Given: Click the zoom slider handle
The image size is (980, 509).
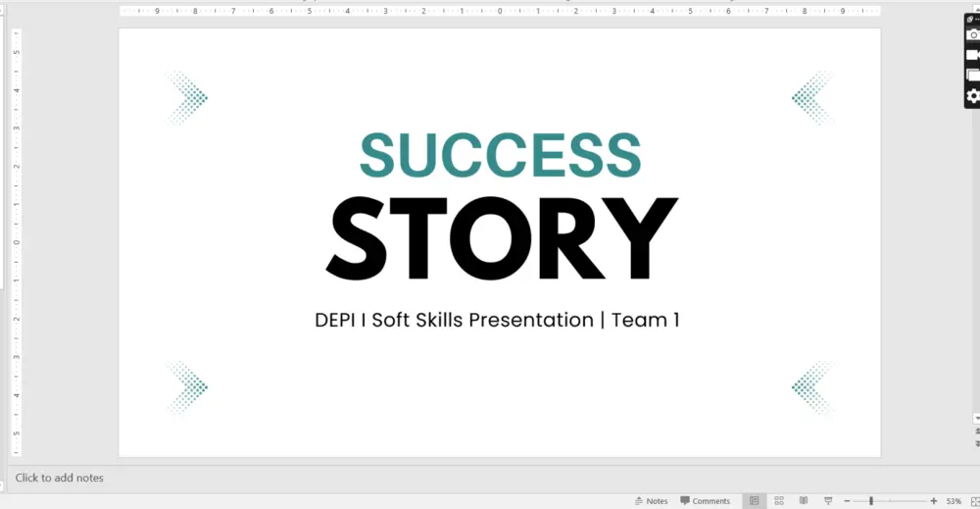Looking at the screenshot, I should [870, 501].
